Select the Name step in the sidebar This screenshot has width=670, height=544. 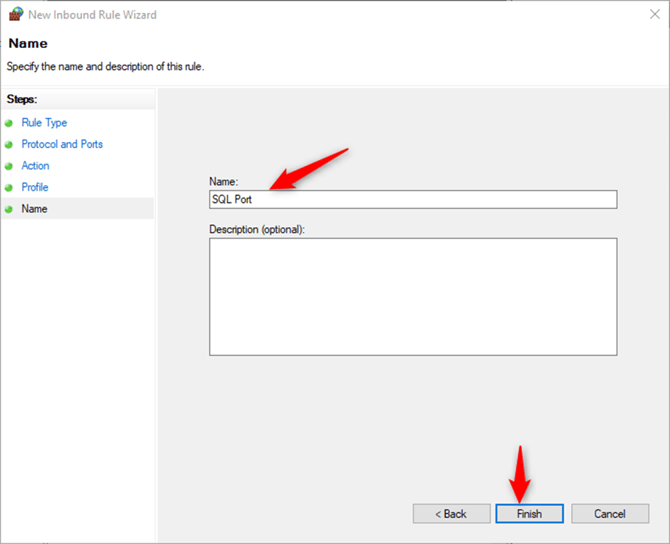(35, 209)
